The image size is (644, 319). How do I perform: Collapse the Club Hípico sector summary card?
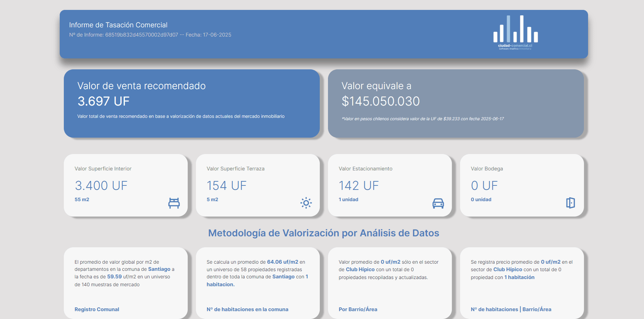pos(390,283)
